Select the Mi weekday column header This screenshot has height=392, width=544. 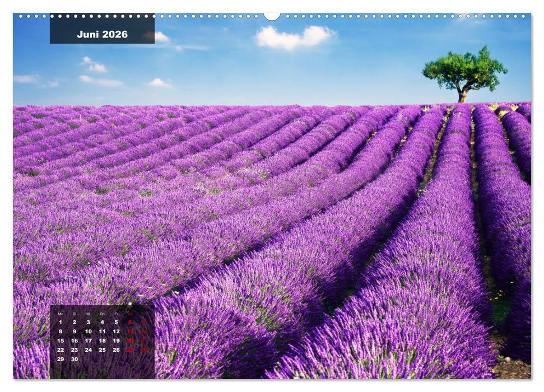[x=89, y=314]
